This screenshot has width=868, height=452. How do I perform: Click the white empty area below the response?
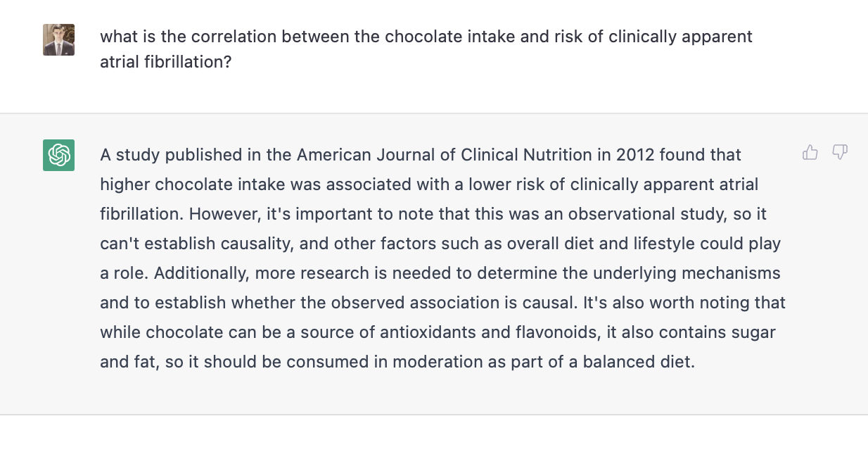[x=434, y=434]
